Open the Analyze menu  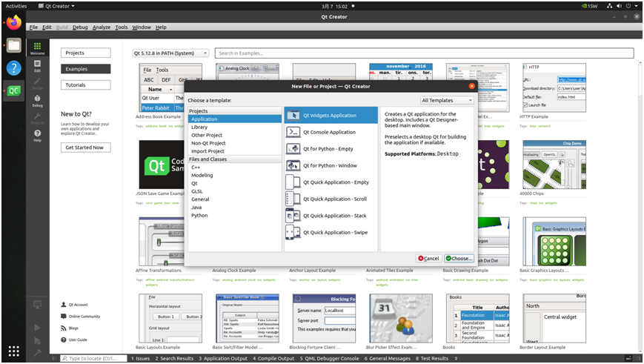[x=102, y=27]
